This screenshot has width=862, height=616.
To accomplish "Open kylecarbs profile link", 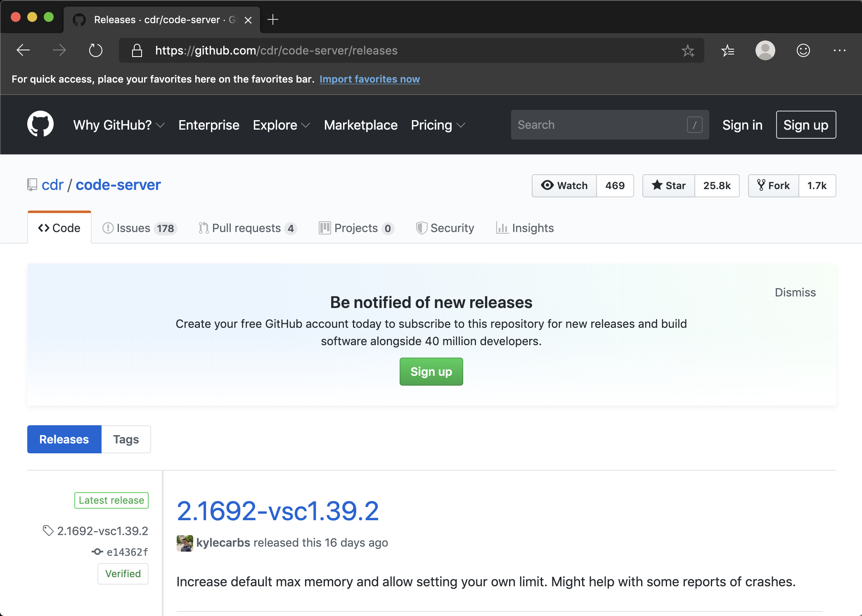I will [x=223, y=543].
